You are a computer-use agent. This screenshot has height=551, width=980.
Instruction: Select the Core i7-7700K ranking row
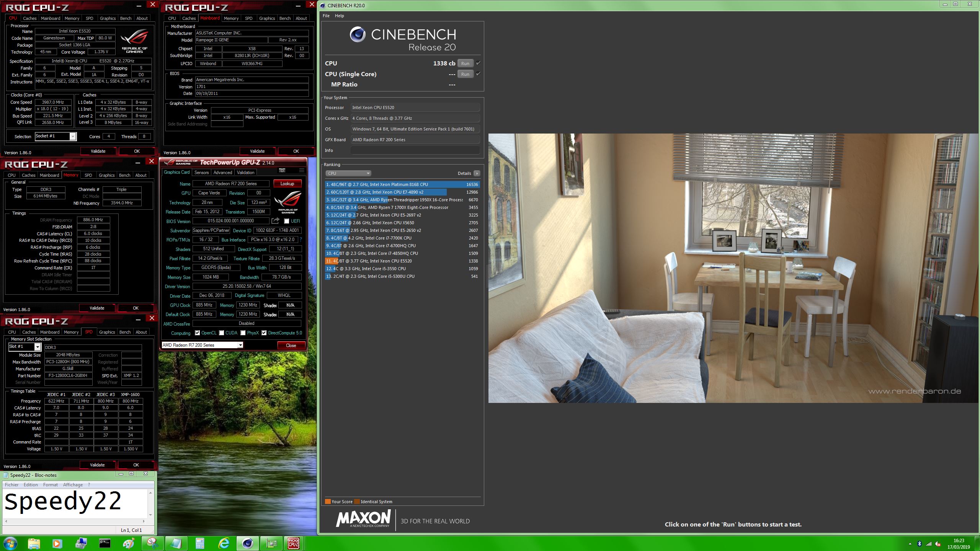tap(402, 238)
